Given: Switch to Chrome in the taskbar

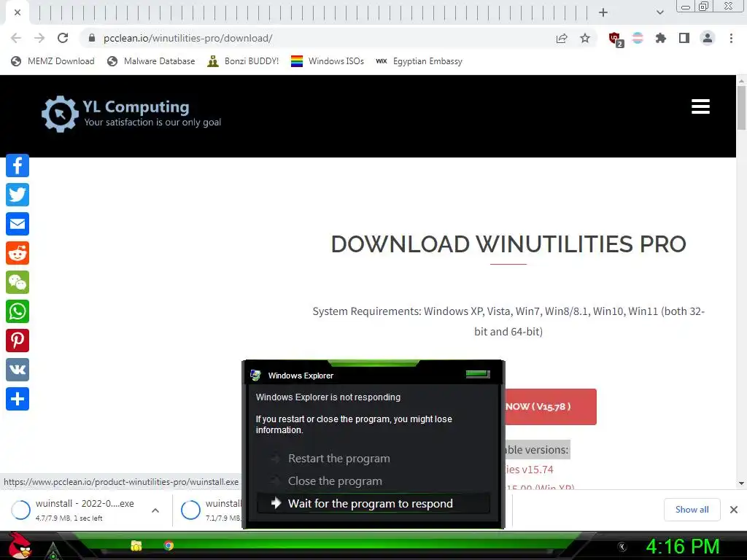Looking at the screenshot, I should click(169, 545).
